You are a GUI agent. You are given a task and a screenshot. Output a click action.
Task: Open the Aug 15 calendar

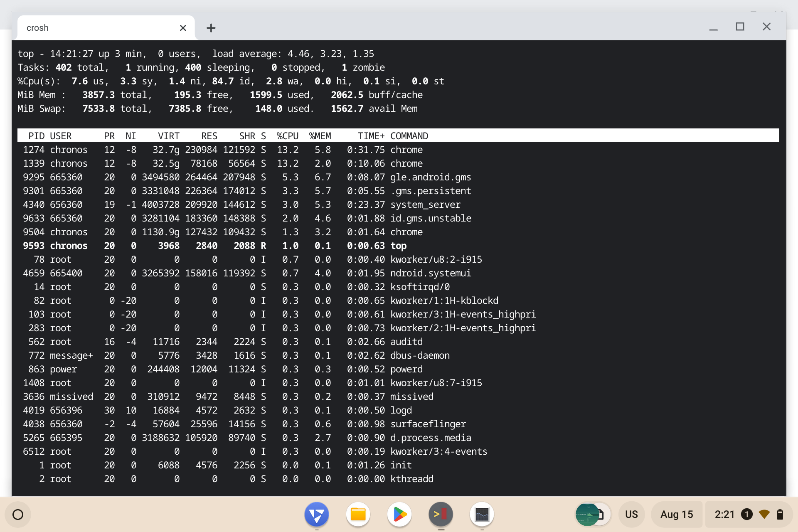point(677,515)
